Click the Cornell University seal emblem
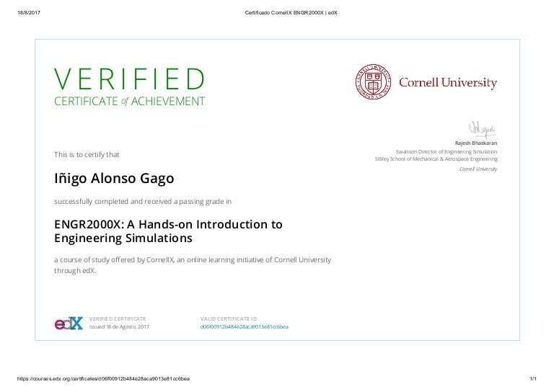The height and width of the screenshot is (392, 554). [373, 82]
